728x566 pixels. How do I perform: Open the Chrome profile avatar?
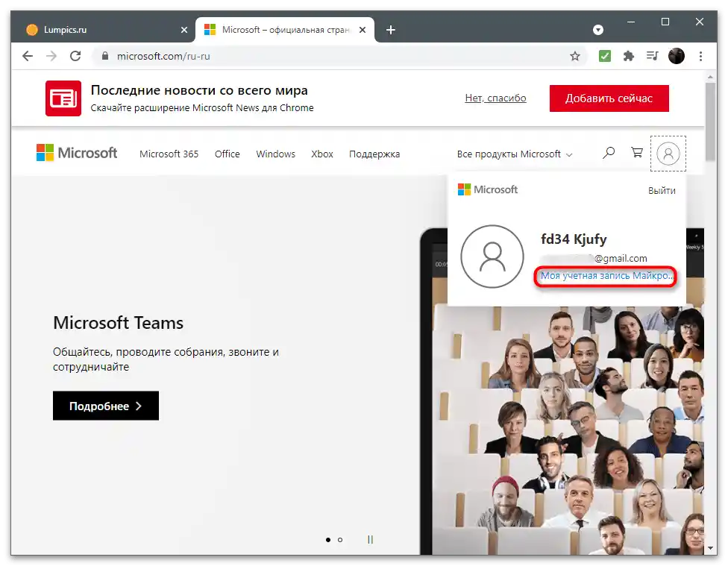click(677, 56)
